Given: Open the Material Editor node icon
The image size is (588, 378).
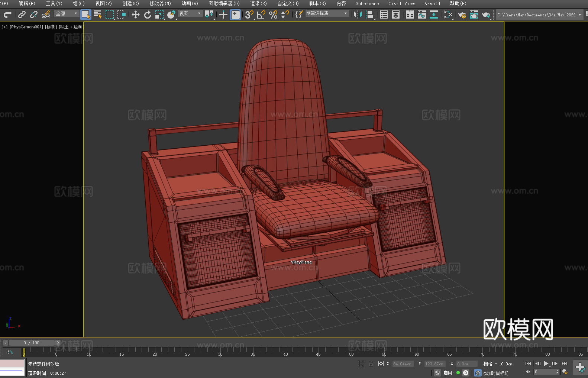Looking at the screenshot, I should [x=448, y=14].
